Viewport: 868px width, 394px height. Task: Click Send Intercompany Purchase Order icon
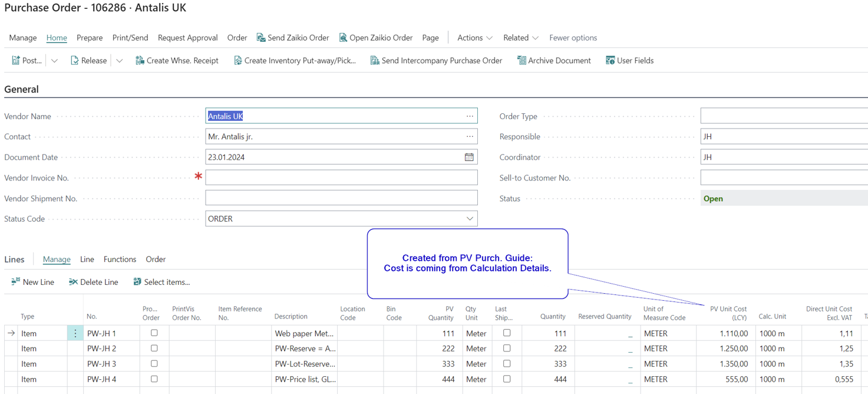pos(375,61)
